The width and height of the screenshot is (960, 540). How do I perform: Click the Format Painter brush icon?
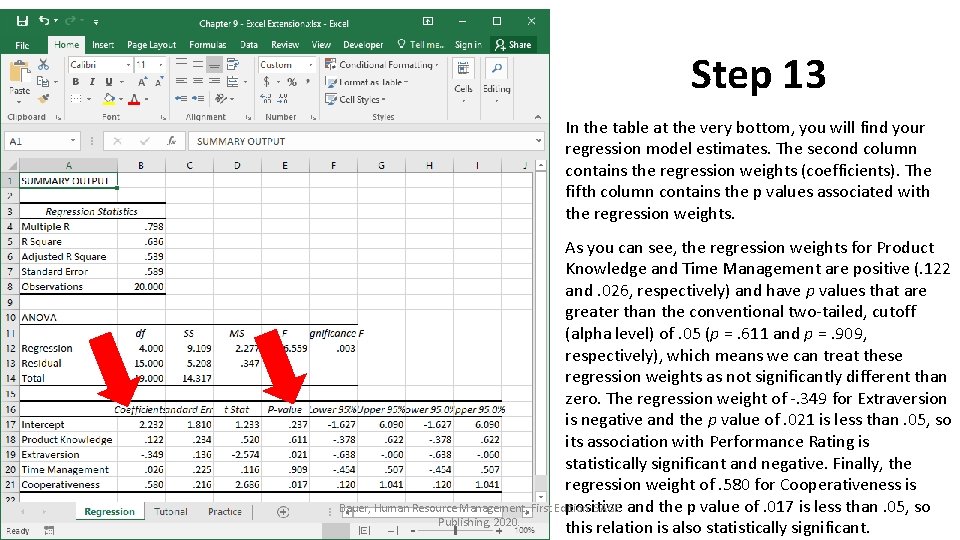43,98
